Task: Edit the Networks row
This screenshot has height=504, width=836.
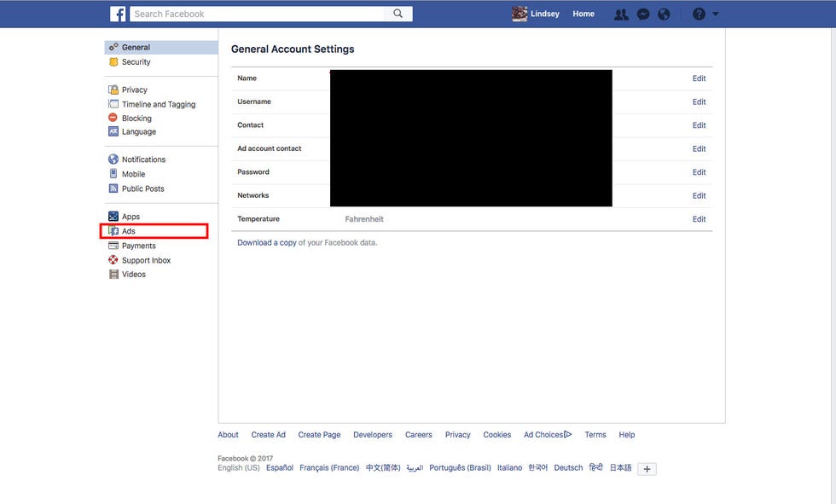Action: tap(699, 195)
